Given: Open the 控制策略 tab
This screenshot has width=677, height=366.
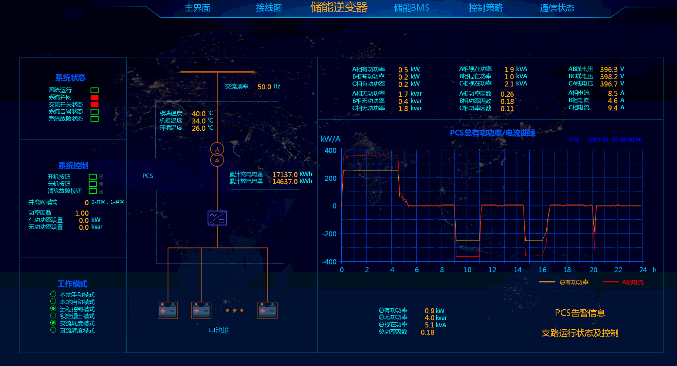Looking at the screenshot, I should click(x=486, y=8).
